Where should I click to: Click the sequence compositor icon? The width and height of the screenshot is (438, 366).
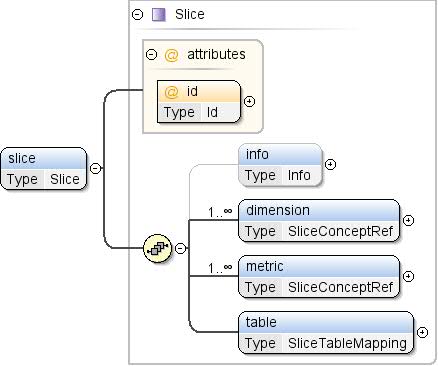point(158,248)
